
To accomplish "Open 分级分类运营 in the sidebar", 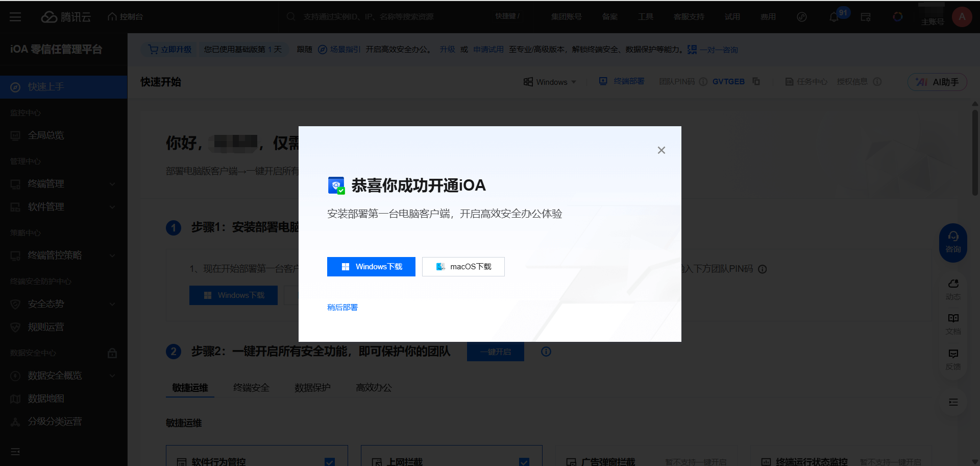I will (64, 422).
